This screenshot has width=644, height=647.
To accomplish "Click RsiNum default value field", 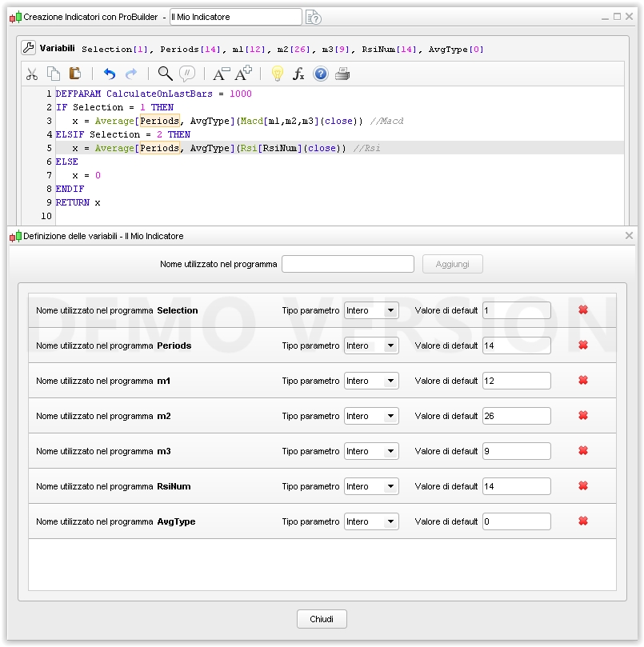I will tap(517, 486).
